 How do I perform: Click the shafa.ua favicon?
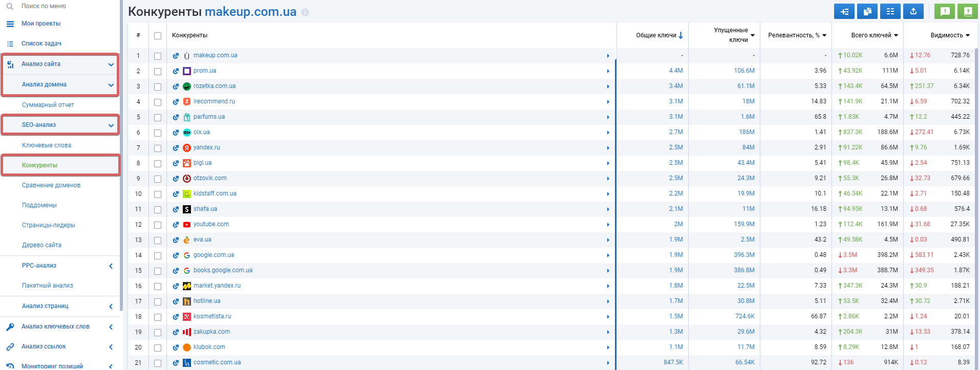pyautogui.click(x=187, y=209)
